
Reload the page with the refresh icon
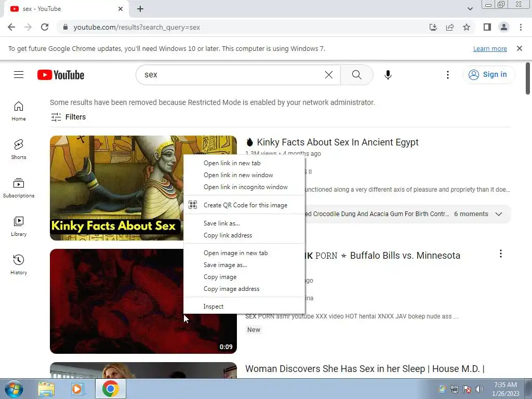click(45, 27)
